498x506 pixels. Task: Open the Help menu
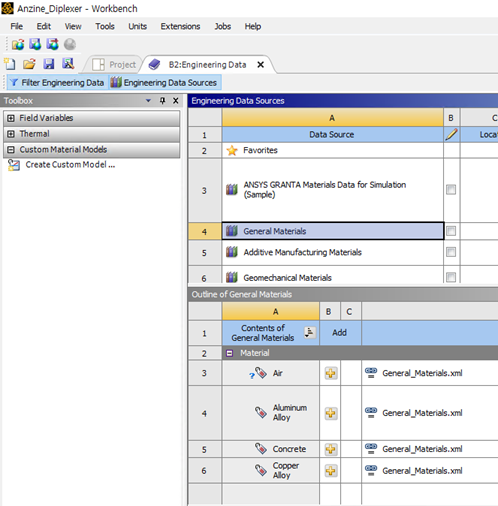click(253, 26)
